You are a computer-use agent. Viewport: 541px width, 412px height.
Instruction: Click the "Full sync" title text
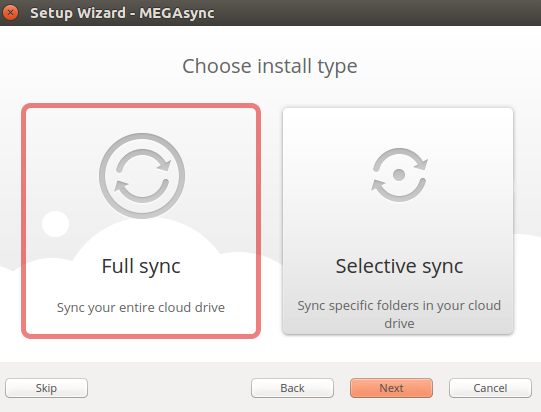tap(141, 267)
